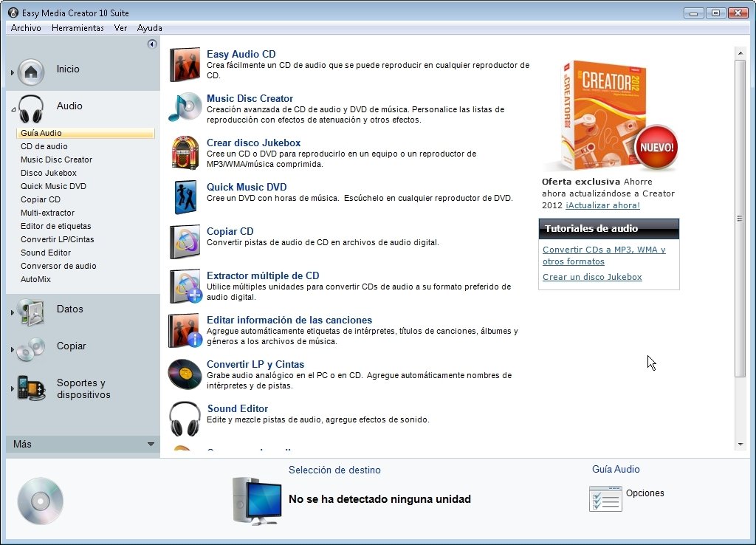
Task: Click the ¡Actualizar ahora! link
Action: (602, 205)
